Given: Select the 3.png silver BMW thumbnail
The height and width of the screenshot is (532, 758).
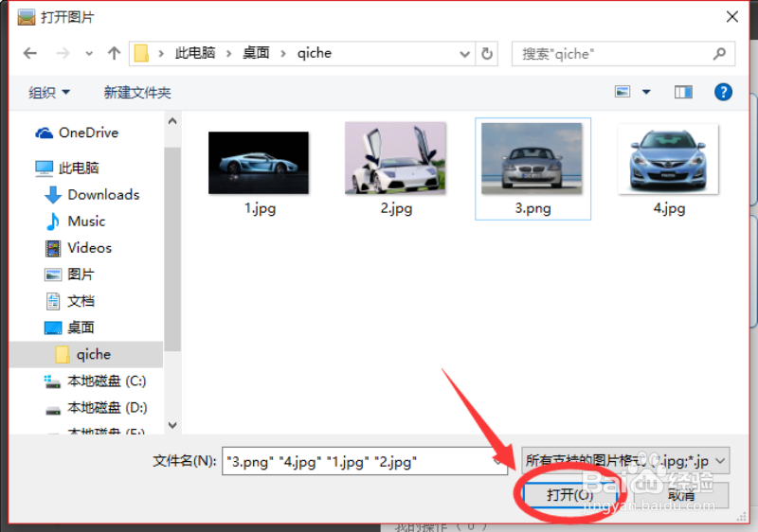Looking at the screenshot, I should [532, 159].
